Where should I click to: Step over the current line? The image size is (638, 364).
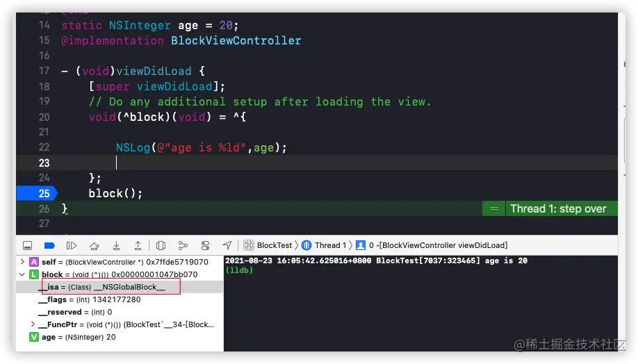point(94,246)
